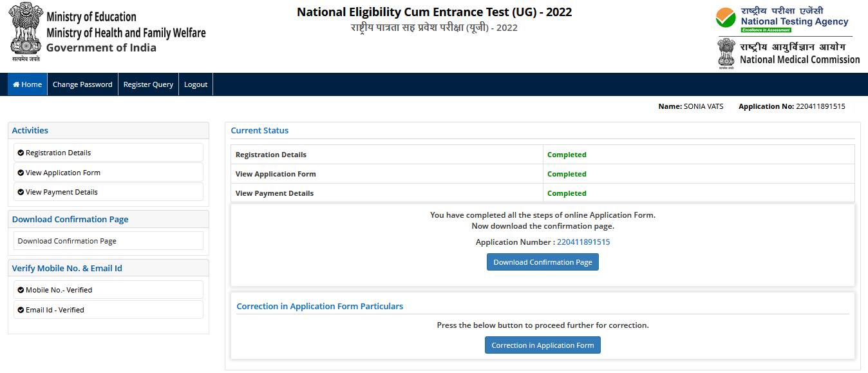Open the Change Password menu item

(x=82, y=84)
